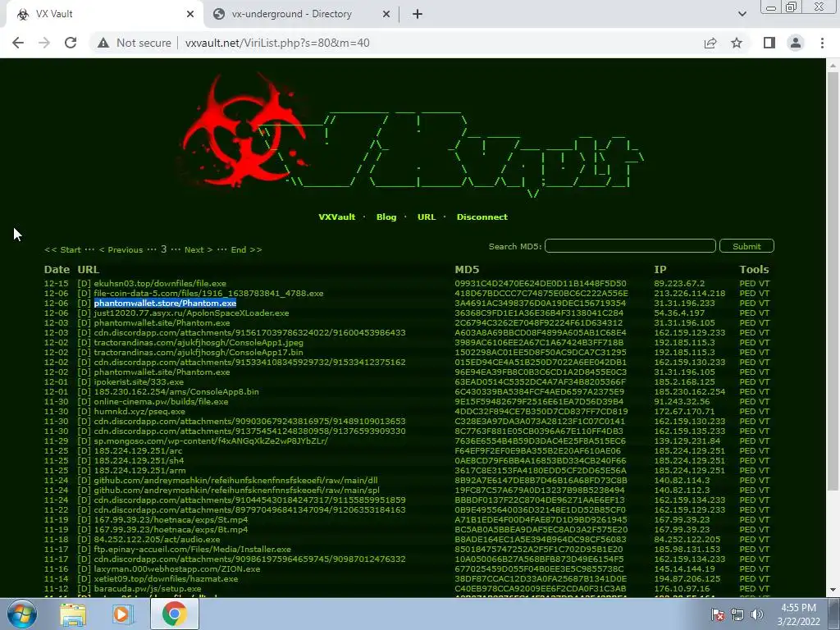Click the Submit button
Viewport: 840px width, 630px height.
point(746,246)
